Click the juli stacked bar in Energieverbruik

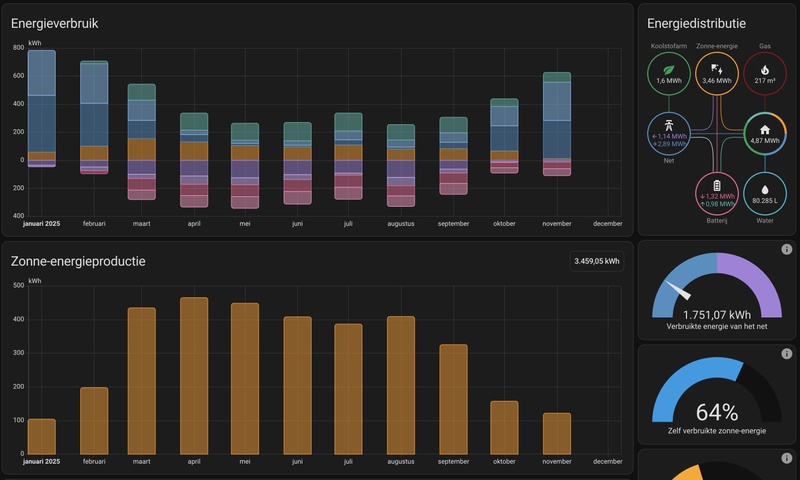pos(348,156)
